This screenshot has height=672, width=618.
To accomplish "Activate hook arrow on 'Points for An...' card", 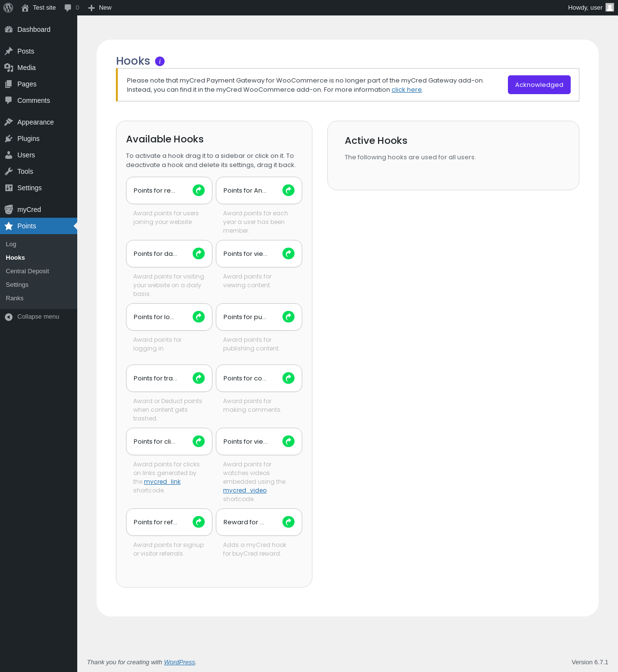I will point(288,190).
